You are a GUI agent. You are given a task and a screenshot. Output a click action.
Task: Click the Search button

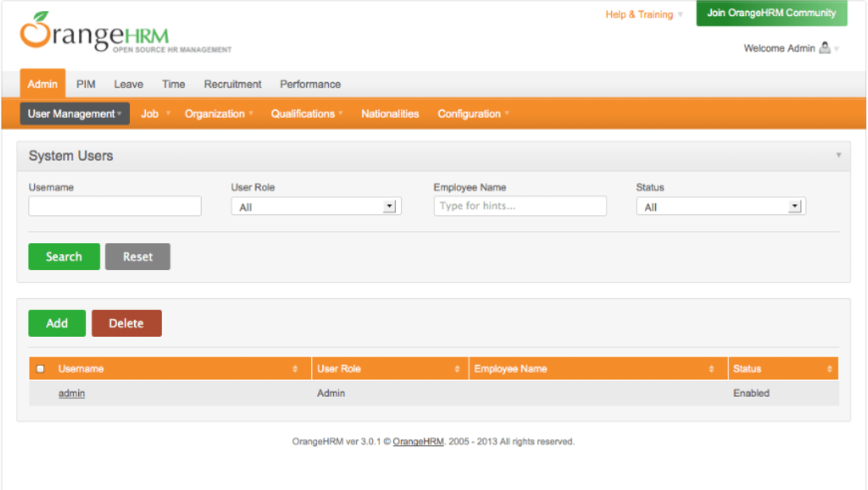64,256
